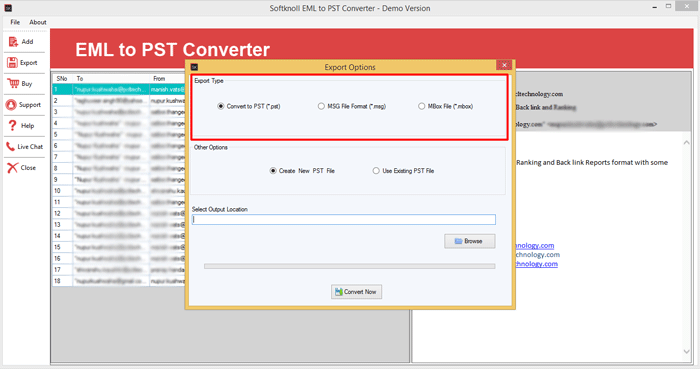
Task: Open the Support lifebuoy icon
Action: pyautogui.click(x=11, y=105)
